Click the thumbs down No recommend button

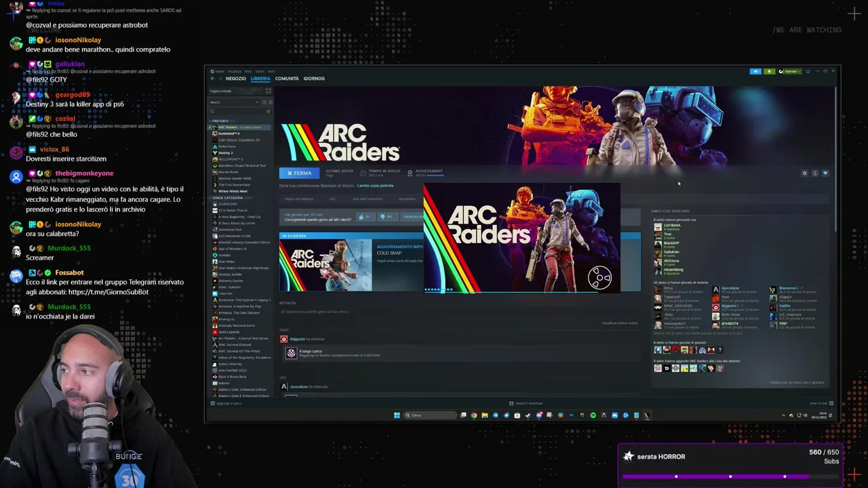[x=388, y=217]
